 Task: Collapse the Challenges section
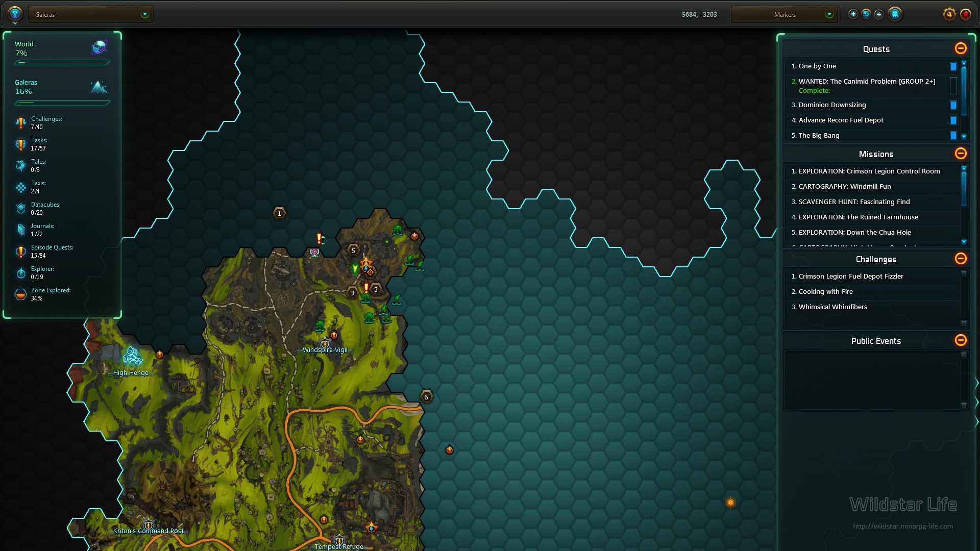point(961,259)
